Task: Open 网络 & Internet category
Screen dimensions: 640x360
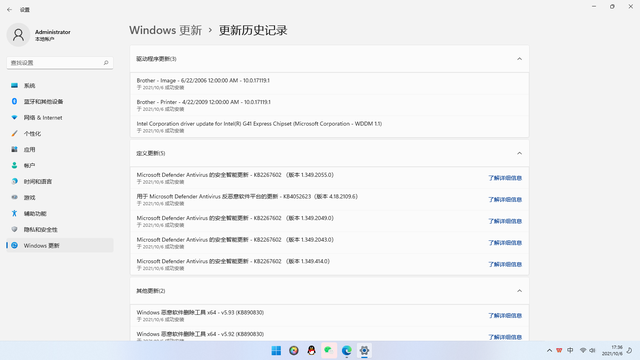Action: (x=60, y=118)
